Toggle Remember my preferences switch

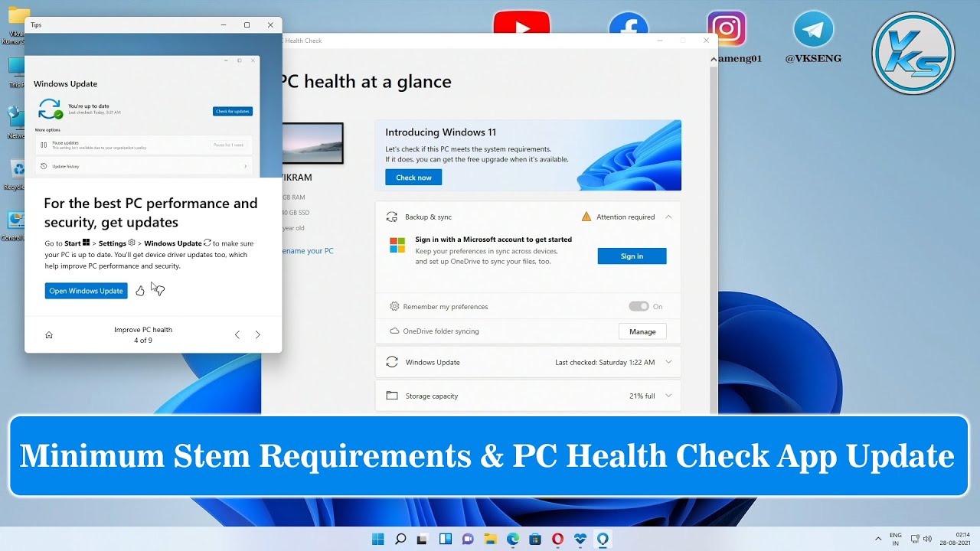[x=639, y=306]
